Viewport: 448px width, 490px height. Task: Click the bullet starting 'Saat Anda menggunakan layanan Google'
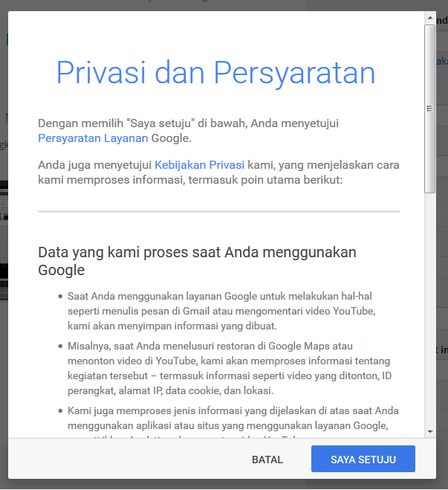pos(221,311)
